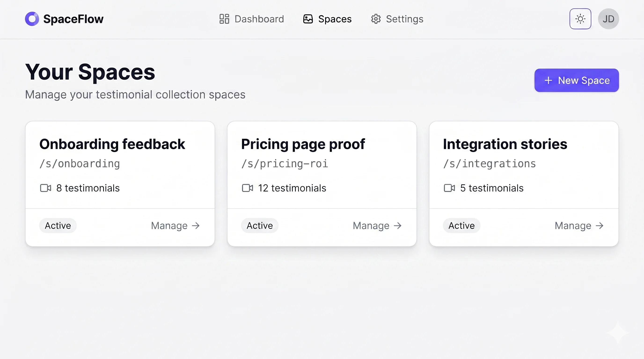Click the Dashboard grid icon
The width and height of the screenshot is (644, 359).
coord(224,19)
